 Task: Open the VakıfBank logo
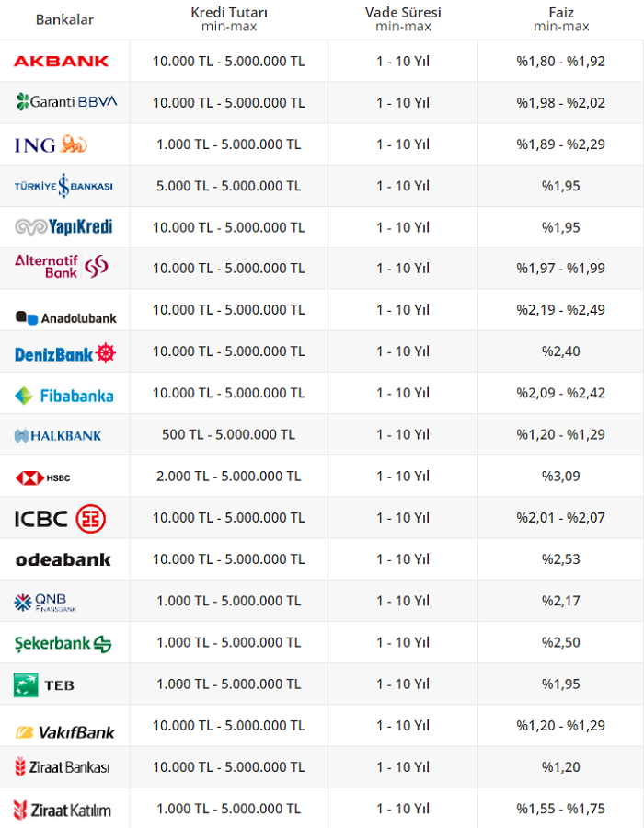click(x=64, y=732)
